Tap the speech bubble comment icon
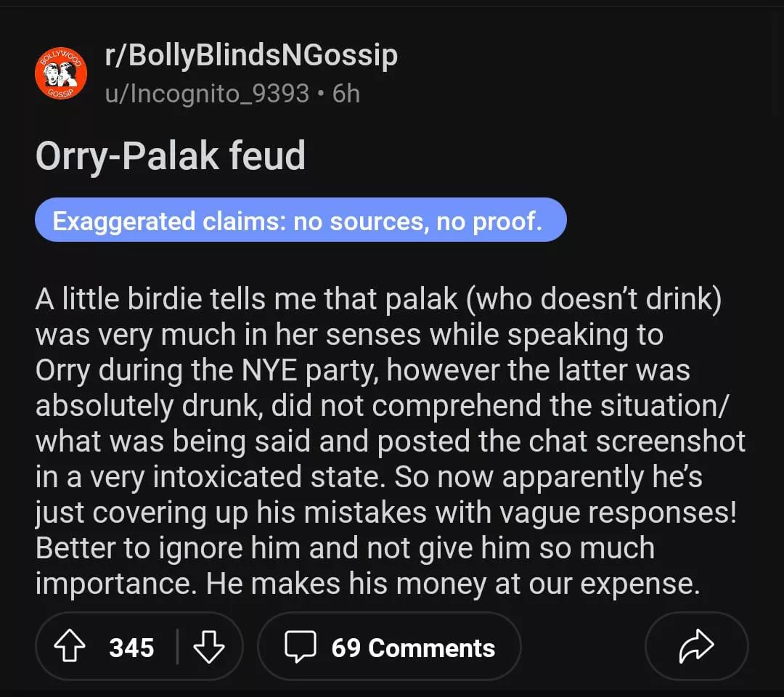 tap(300, 647)
